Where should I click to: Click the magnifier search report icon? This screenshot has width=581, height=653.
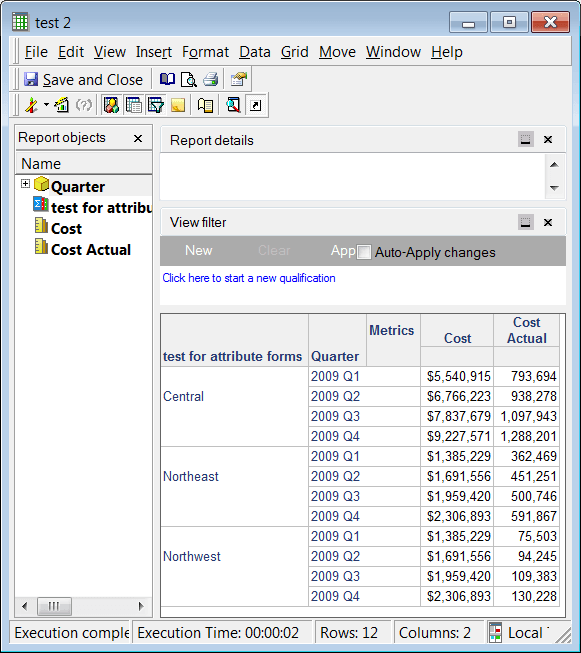pos(233,105)
